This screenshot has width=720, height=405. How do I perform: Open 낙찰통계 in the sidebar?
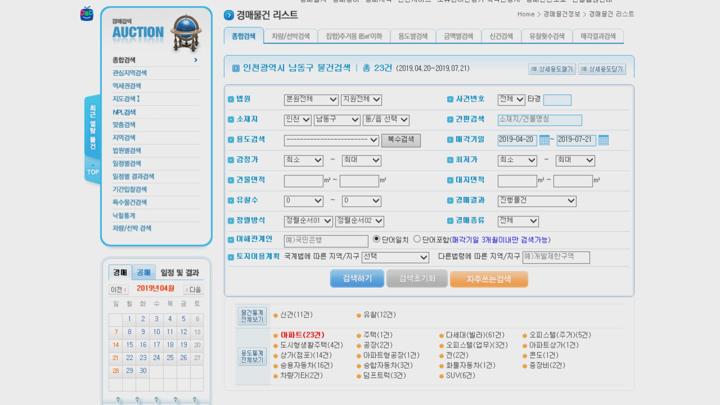pos(124,215)
